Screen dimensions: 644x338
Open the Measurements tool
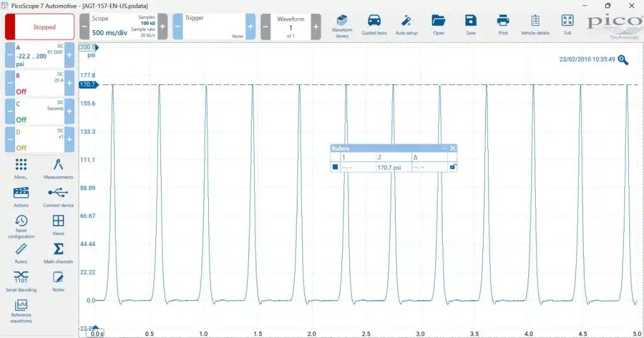coord(58,169)
